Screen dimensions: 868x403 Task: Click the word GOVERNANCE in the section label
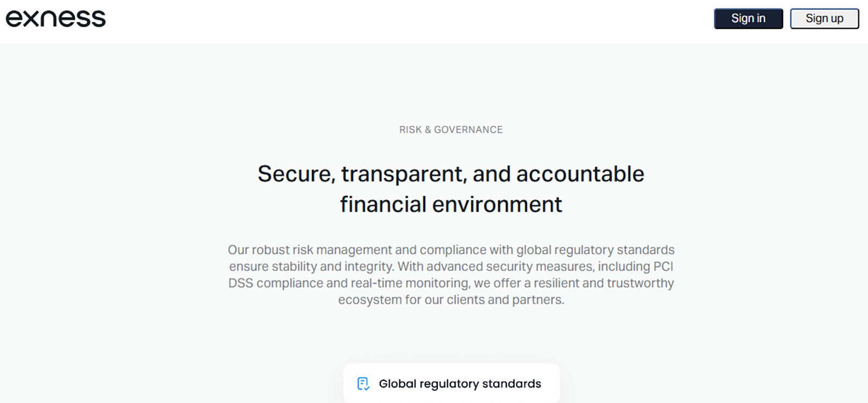468,130
